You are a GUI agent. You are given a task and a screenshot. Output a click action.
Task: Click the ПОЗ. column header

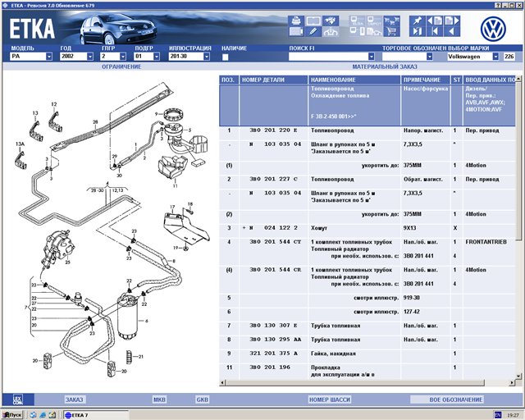click(x=229, y=80)
